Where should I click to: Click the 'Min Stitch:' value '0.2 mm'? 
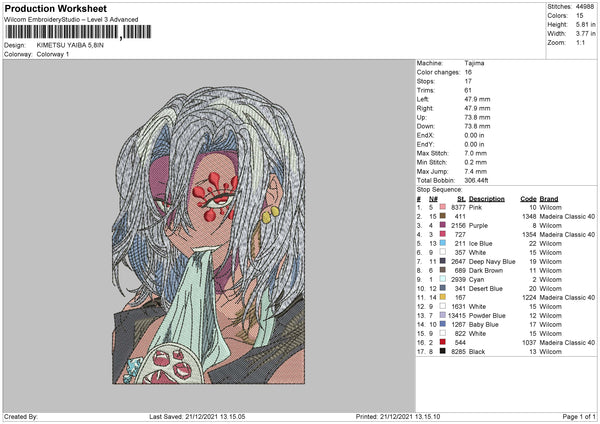pyautogui.click(x=476, y=162)
